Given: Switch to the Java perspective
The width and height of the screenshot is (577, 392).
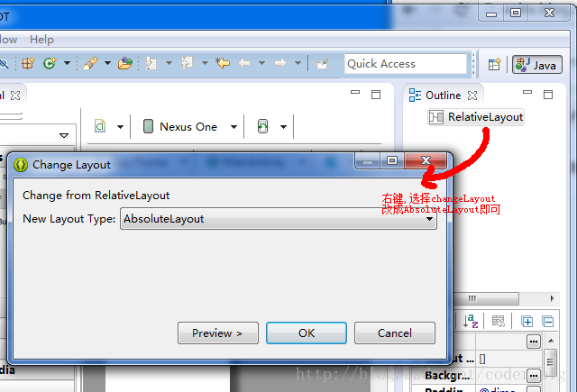Looking at the screenshot, I should (x=537, y=65).
